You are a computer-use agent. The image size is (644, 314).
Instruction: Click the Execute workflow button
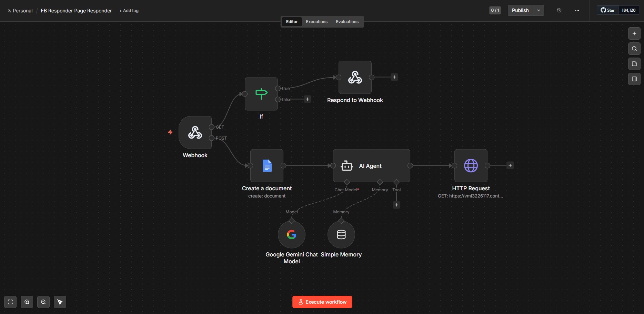[322, 302]
